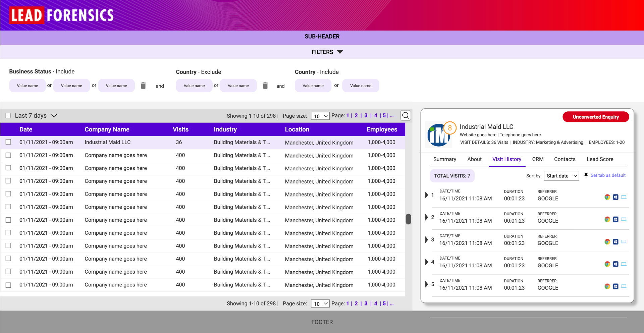Click the laptop device icon on visit 1
Viewport: 644px width, 333px height.
tap(624, 197)
